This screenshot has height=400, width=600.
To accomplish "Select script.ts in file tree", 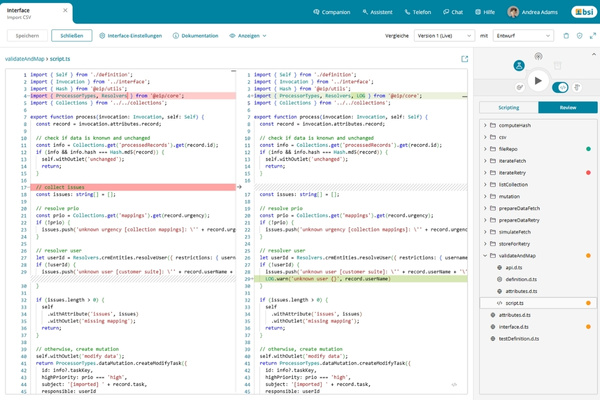I will tap(538, 303).
